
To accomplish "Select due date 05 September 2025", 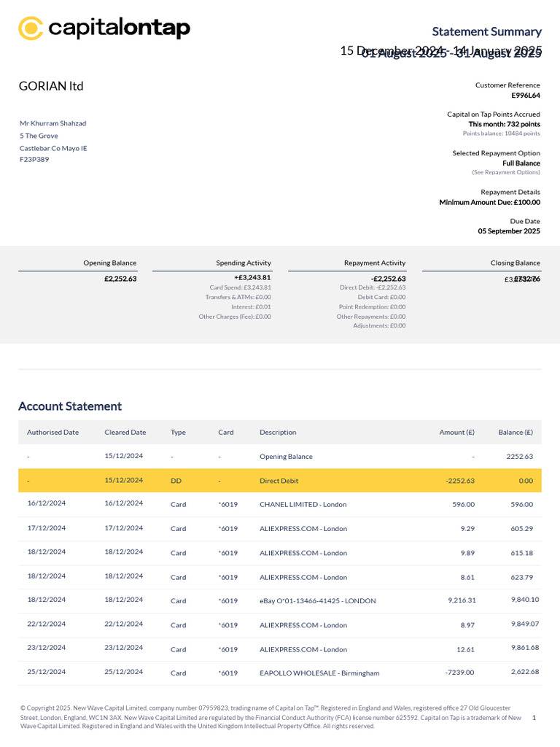I will (x=509, y=231).
